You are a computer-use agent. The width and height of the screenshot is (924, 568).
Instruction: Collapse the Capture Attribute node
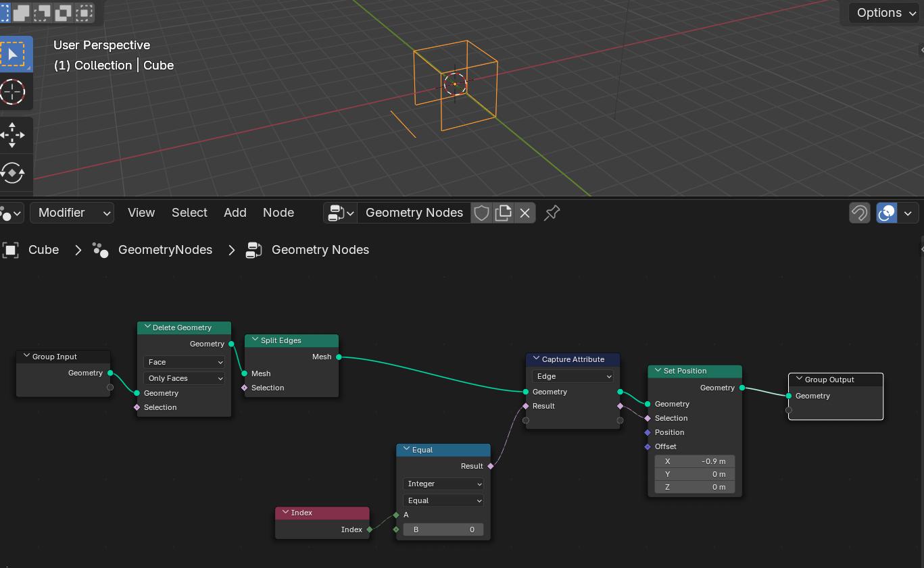536,359
